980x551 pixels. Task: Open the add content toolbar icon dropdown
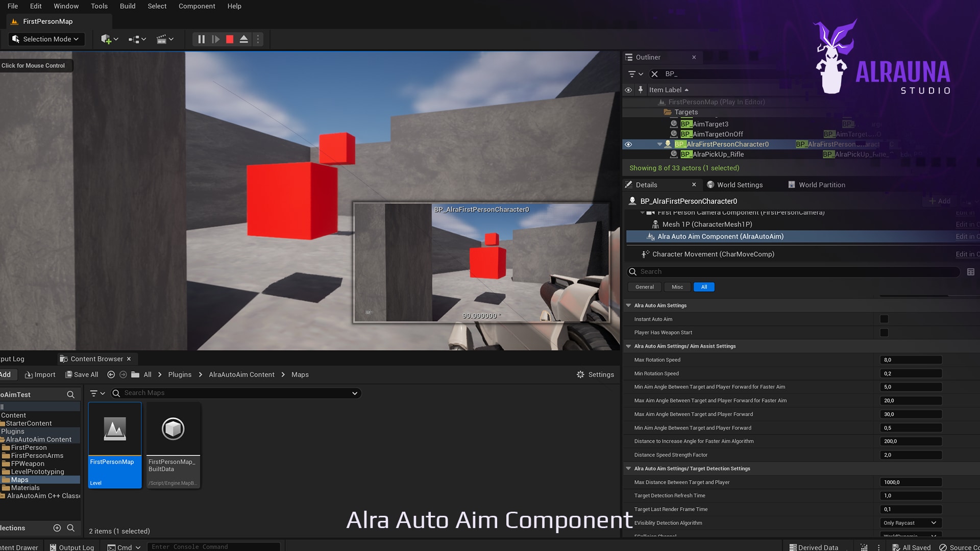pyautogui.click(x=109, y=39)
